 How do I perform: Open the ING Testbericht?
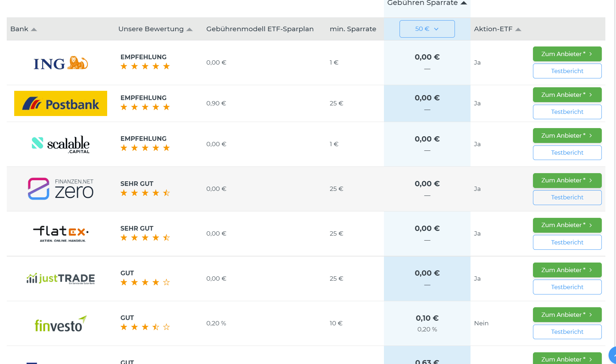coord(567,71)
